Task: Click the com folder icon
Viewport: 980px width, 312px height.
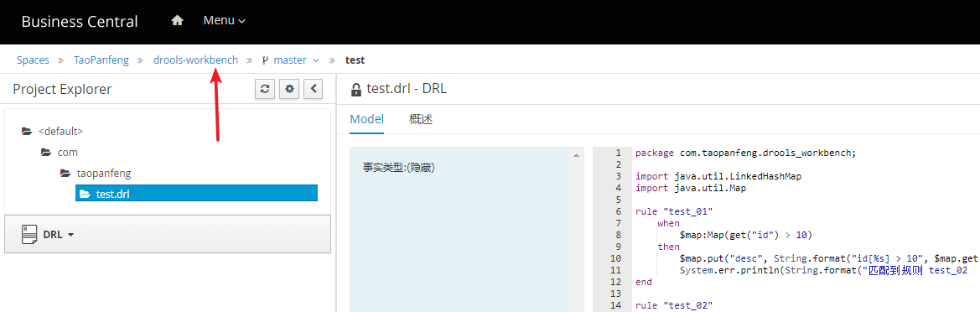Action: (x=46, y=153)
